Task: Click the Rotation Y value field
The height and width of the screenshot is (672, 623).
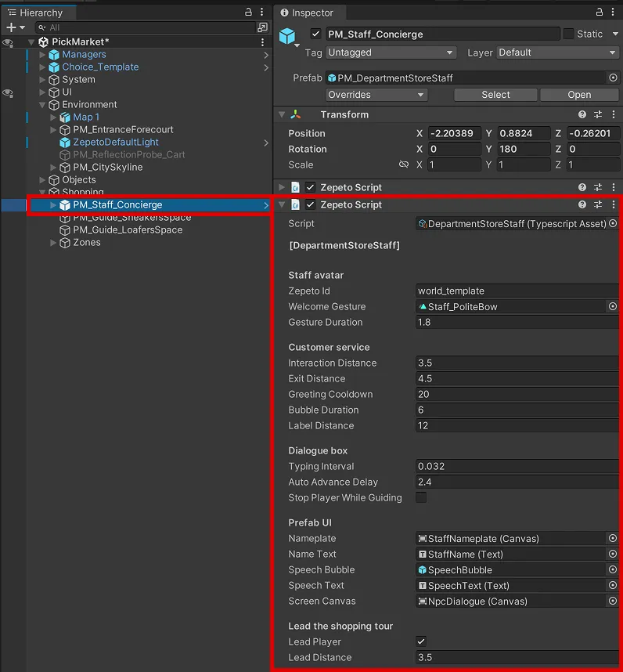Action: click(x=524, y=149)
